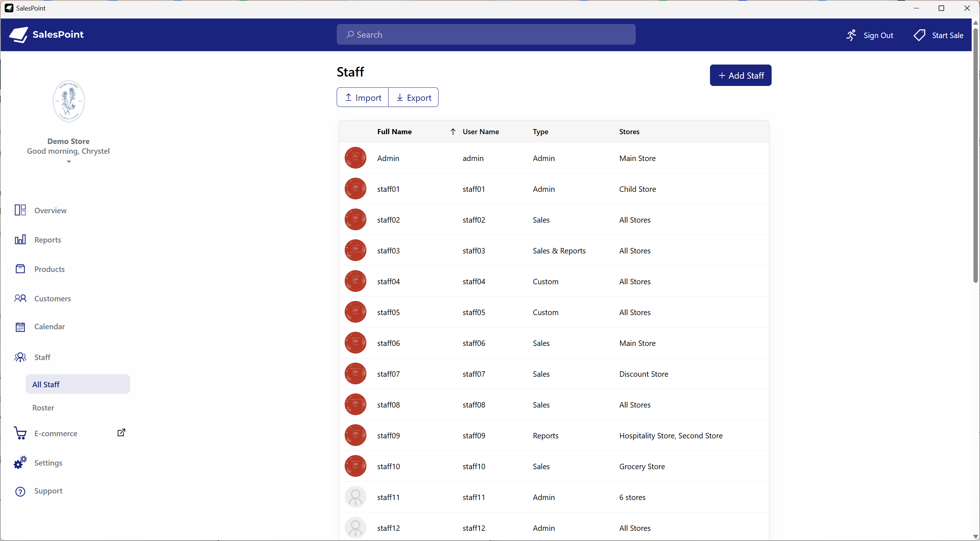Viewport: 980px width, 541px height.
Task: Expand the store greeting dropdown arrow
Action: [69, 162]
